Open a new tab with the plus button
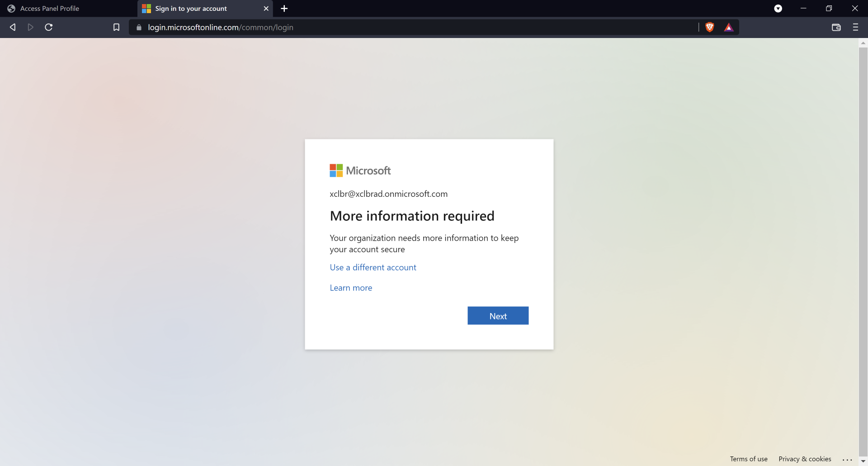This screenshot has width=868, height=466. (284, 9)
